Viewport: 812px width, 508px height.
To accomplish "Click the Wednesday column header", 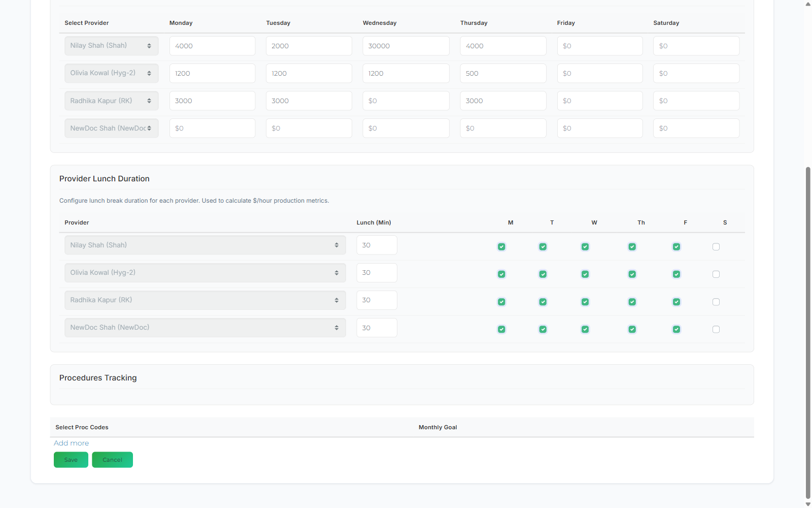I will point(380,23).
